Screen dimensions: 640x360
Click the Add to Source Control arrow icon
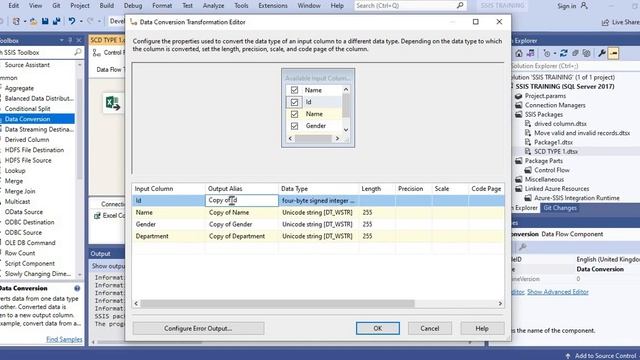567,356
